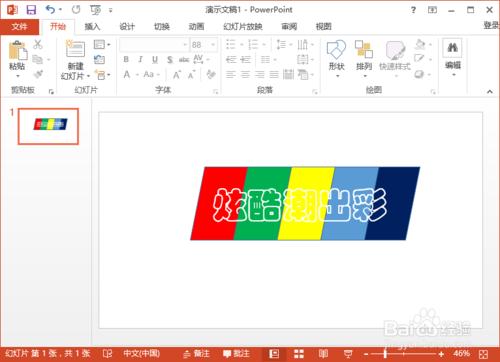Toggle Bold formatting button
The height and width of the screenshot is (362, 500).
point(126,59)
